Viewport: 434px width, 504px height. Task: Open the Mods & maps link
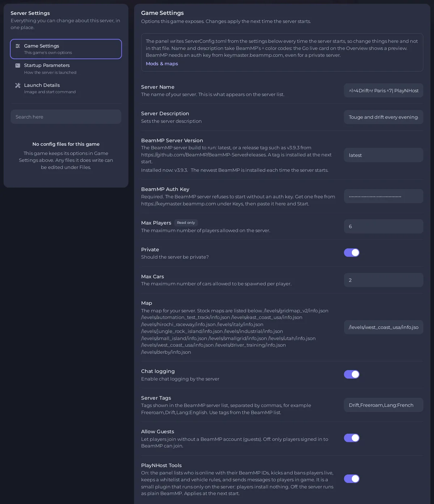162,64
